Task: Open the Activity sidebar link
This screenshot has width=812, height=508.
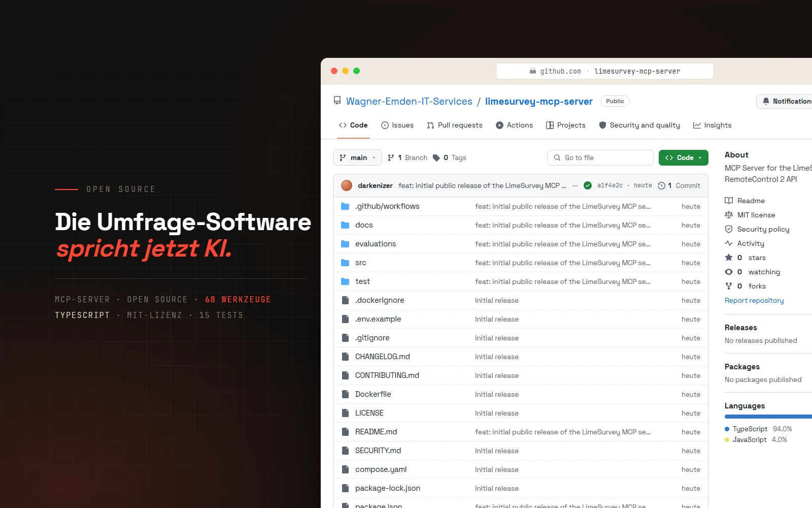Action: coord(751,243)
